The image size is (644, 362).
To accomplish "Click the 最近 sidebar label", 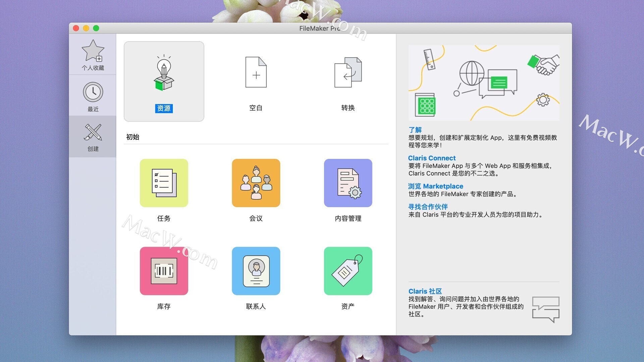I will pos(93,109).
